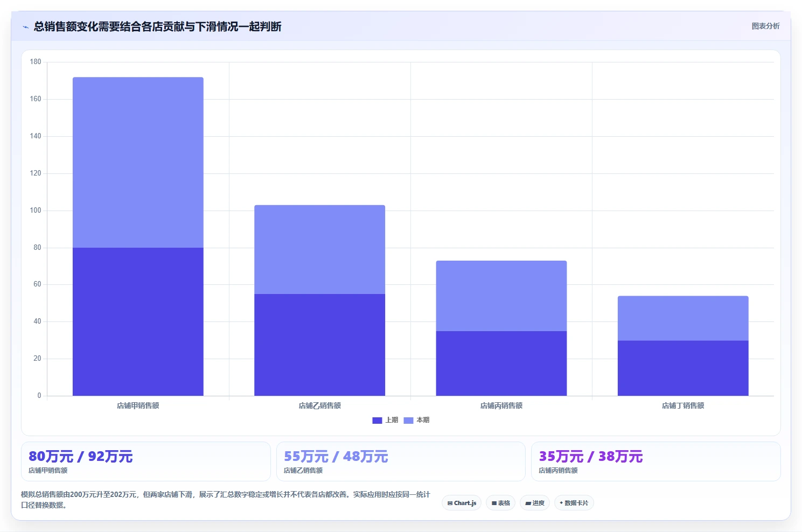The width and height of the screenshot is (802, 532).
Task: Click the 100 tick on the y-axis
Action: point(36,211)
